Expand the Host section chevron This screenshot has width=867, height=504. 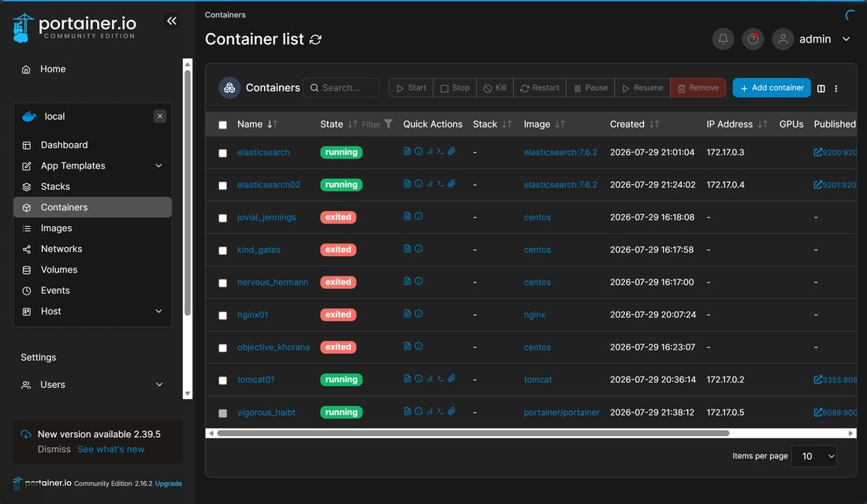(158, 311)
